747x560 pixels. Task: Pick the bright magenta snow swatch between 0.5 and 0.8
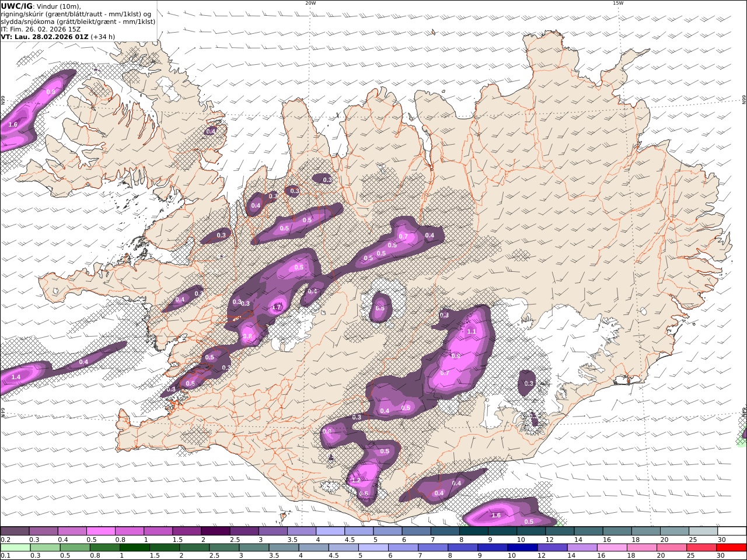pos(100,531)
